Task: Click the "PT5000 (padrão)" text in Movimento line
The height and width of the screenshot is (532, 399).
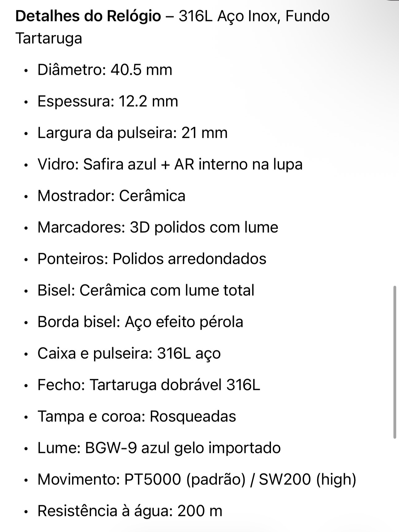Action: click(185, 479)
